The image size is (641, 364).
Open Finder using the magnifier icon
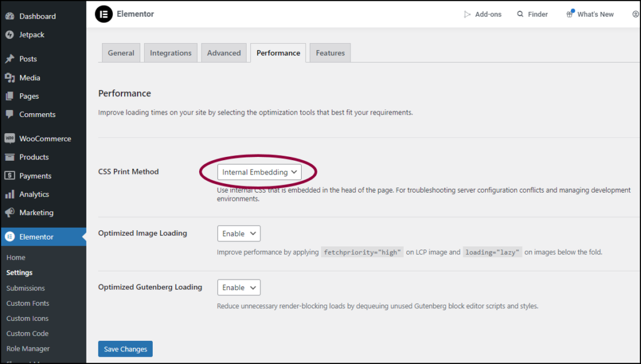[x=520, y=13]
